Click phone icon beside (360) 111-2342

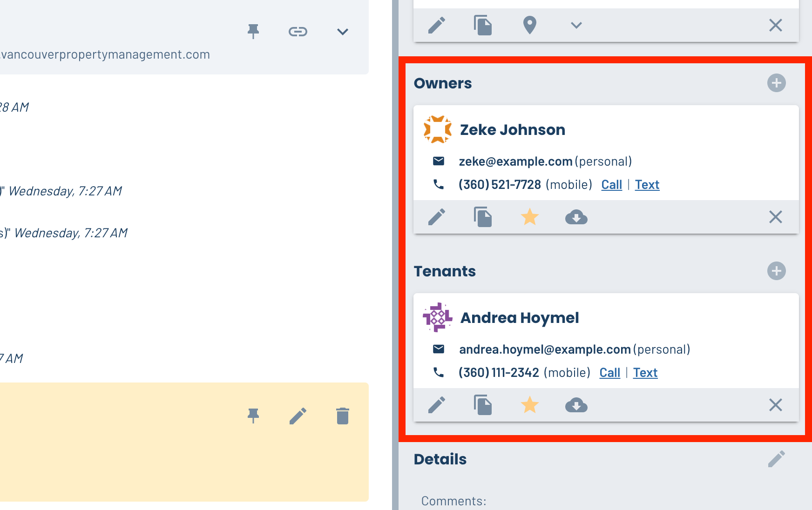[439, 372]
